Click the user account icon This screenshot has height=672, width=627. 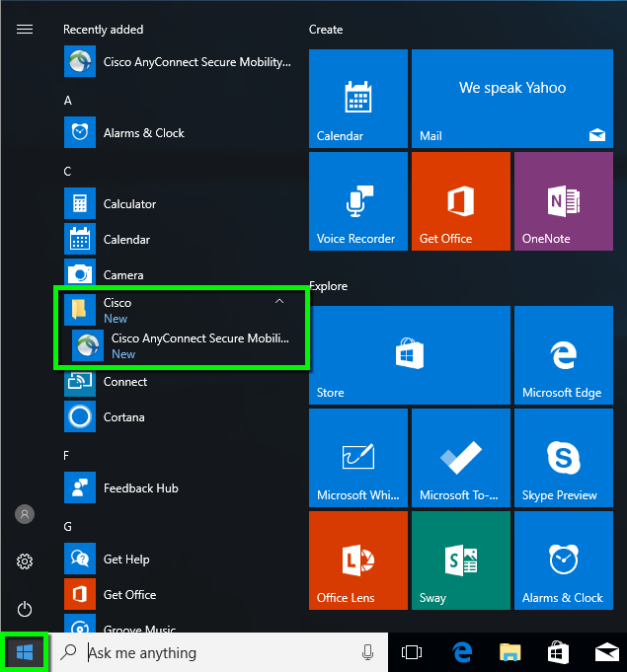pos(25,514)
